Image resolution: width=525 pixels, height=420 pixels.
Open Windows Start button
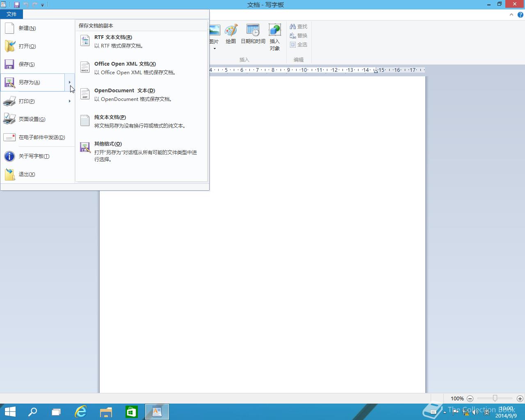click(10, 412)
